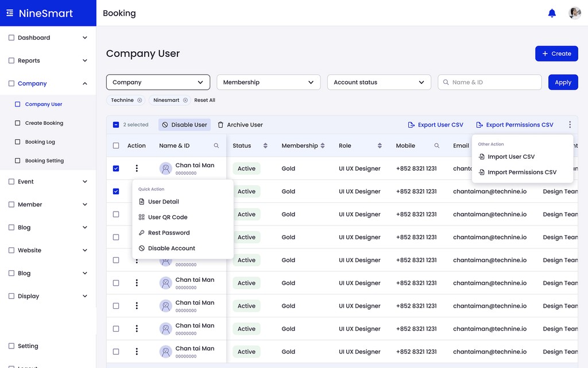Toggle the select-all header checkbox
The width and height of the screenshot is (588, 368).
[x=116, y=146]
